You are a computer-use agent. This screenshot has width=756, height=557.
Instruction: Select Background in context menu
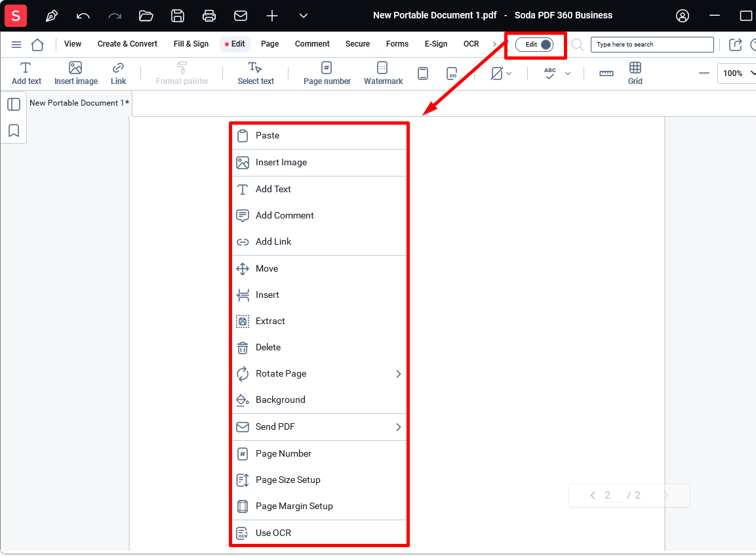320,400
